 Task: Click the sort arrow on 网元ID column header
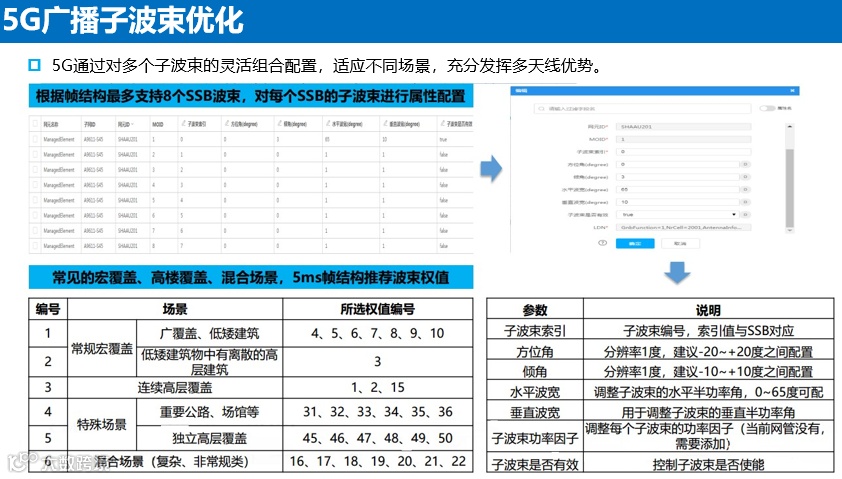coord(133,125)
